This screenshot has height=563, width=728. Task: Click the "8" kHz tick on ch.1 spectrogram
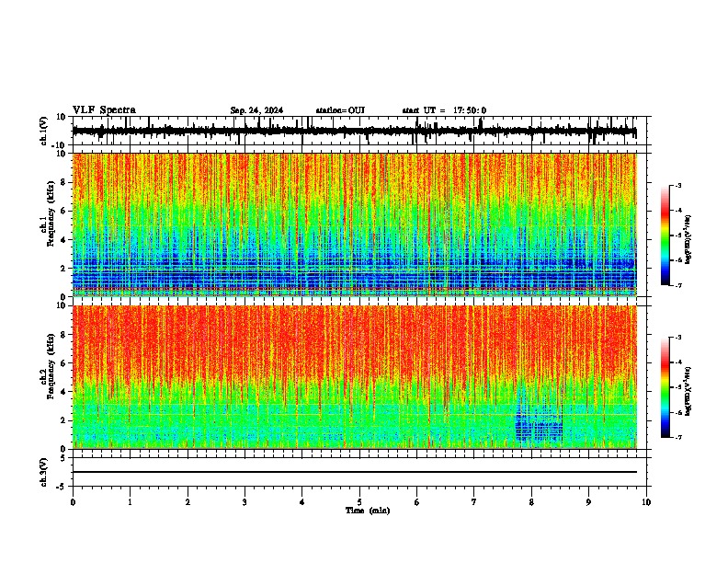(64, 182)
